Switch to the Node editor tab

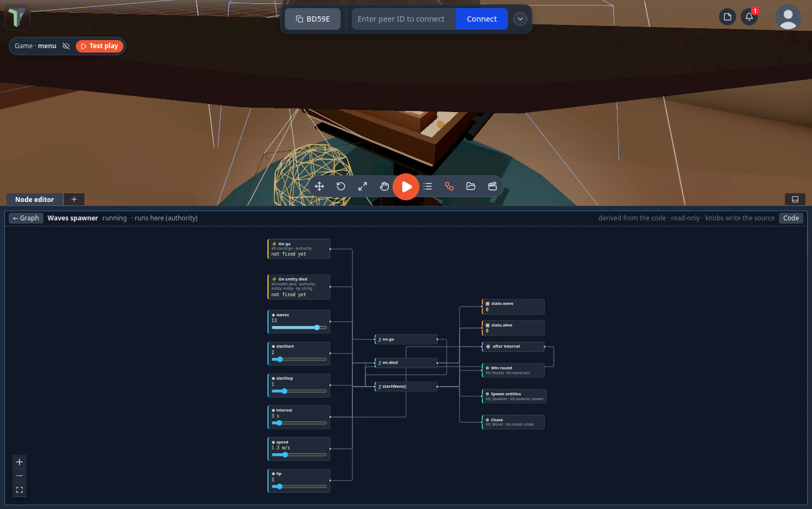(x=35, y=199)
